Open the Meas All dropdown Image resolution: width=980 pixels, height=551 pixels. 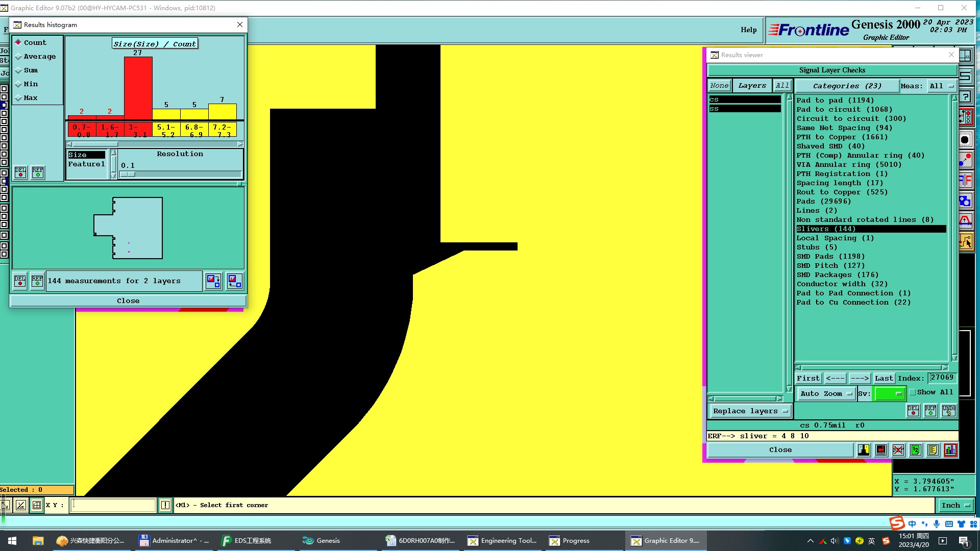pos(941,86)
